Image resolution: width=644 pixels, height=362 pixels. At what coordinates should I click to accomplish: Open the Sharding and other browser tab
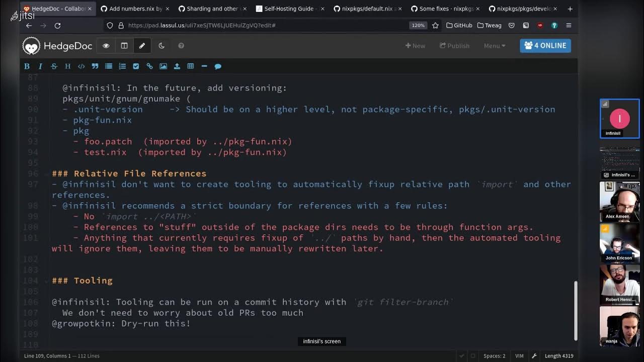click(x=208, y=9)
